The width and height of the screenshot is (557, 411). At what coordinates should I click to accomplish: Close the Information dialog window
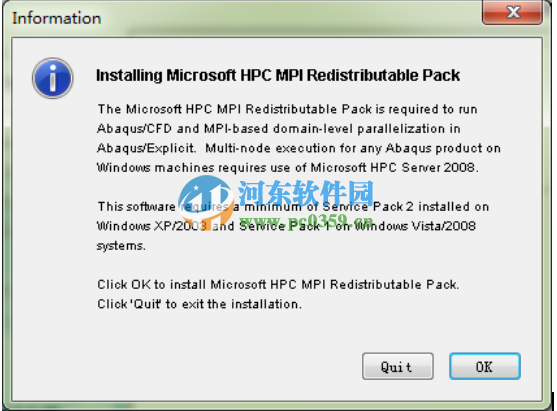[512, 12]
